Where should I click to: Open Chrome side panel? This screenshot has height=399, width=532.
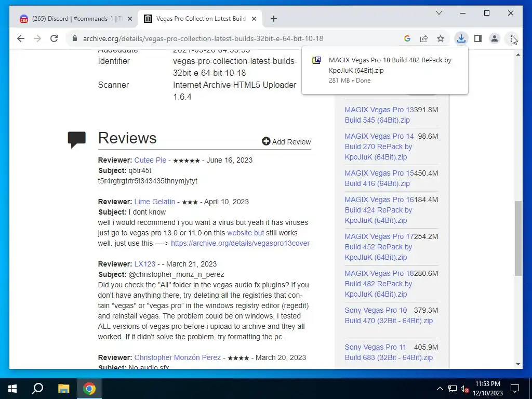[478, 38]
